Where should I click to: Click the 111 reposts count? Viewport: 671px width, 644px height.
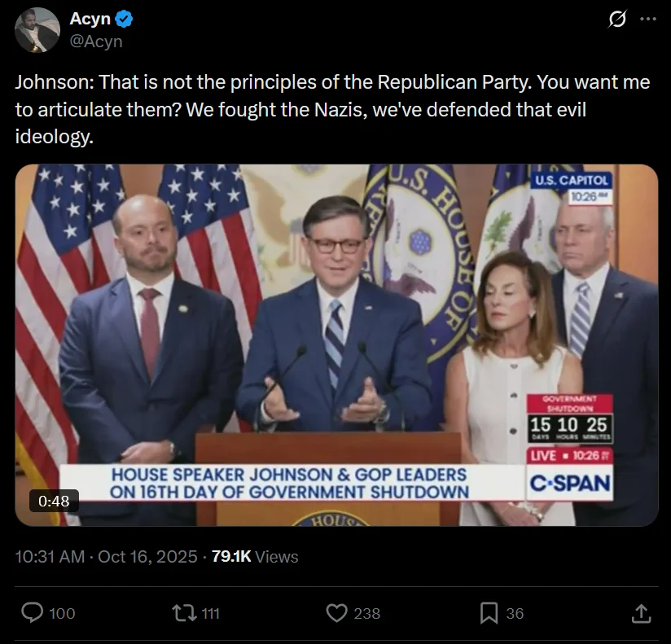pos(210,613)
